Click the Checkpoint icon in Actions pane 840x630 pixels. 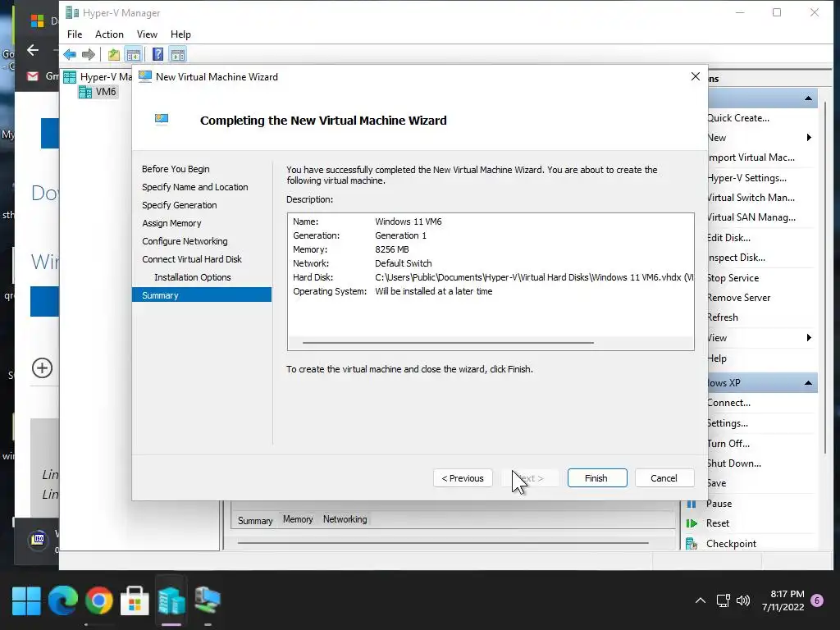click(x=692, y=544)
